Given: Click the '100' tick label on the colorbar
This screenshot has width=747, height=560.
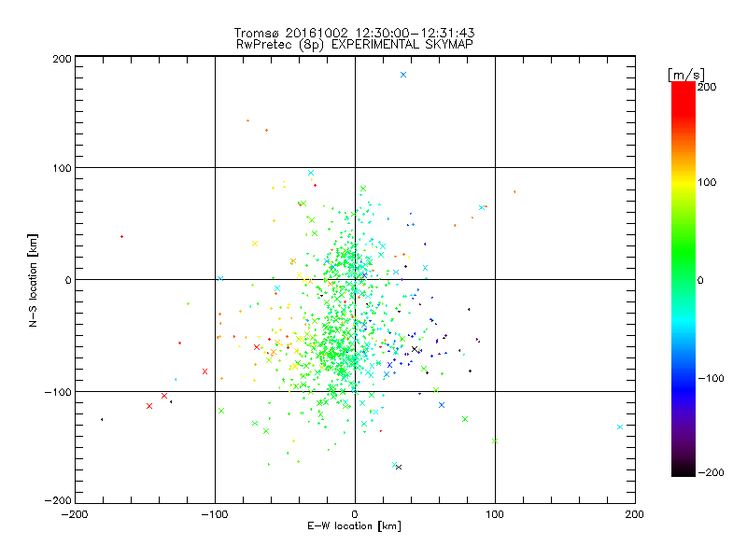Looking at the screenshot, I should 707,182.
